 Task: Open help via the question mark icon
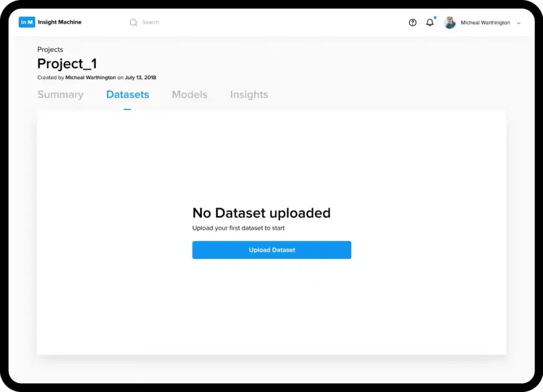tap(413, 23)
